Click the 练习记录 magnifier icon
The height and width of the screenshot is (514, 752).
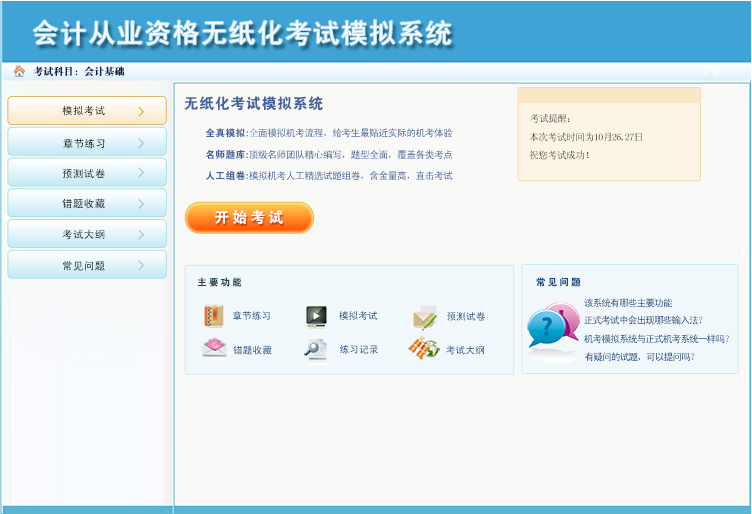(316, 349)
